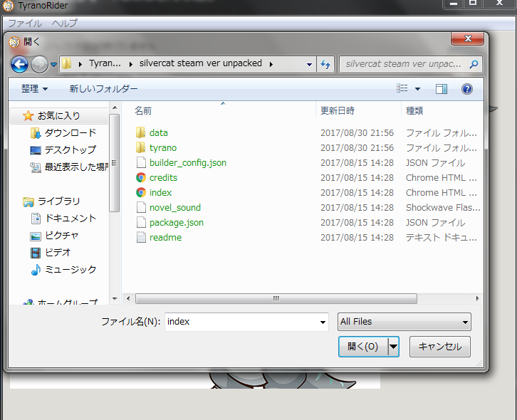This screenshot has height=420, width=517.
Task: Open the file name history dropdown
Action: click(323, 322)
